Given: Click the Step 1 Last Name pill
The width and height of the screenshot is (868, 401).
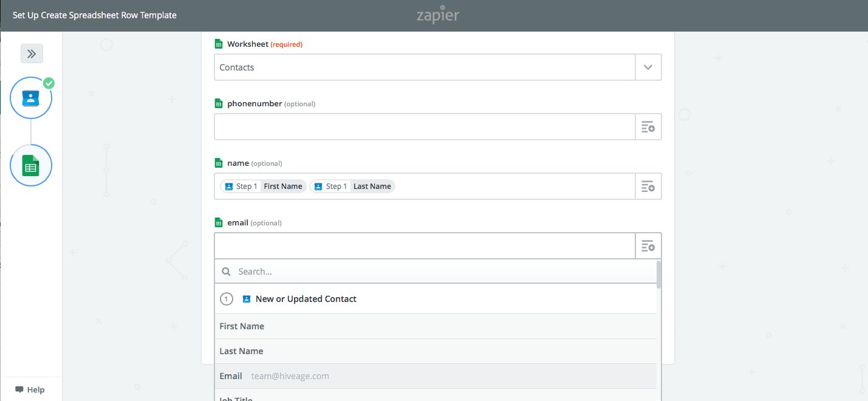Looking at the screenshot, I should (x=352, y=187).
